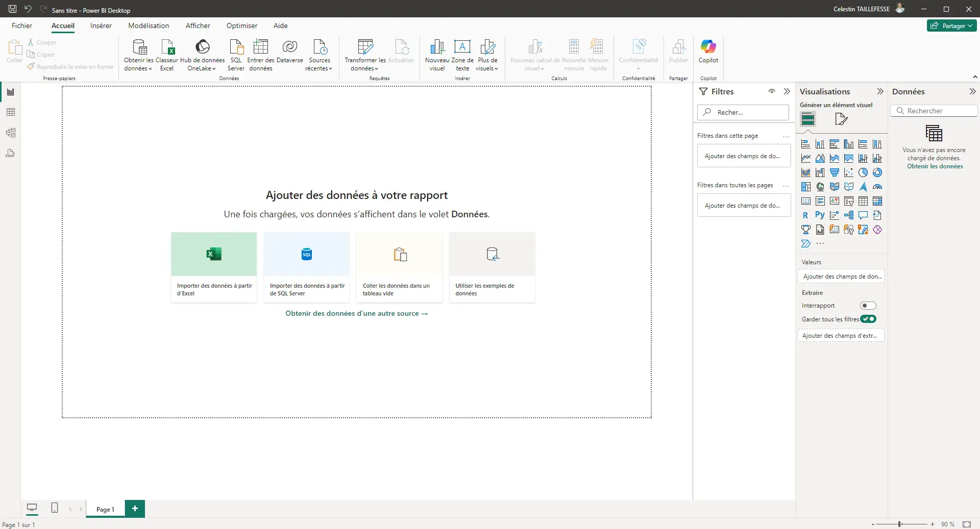The image size is (980, 529).
Task: Select the Q&A speech bubble visual
Action: coord(863,216)
